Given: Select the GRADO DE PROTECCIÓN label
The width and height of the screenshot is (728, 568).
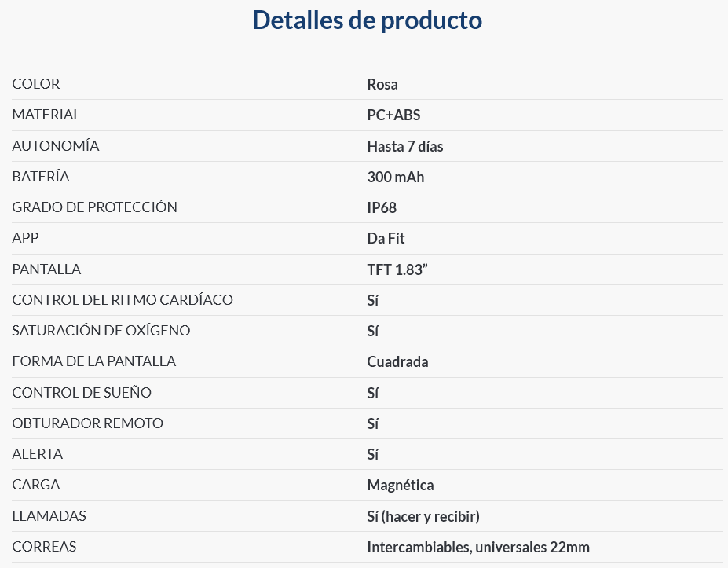Looking at the screenshot, I should [x=94, y=207].
